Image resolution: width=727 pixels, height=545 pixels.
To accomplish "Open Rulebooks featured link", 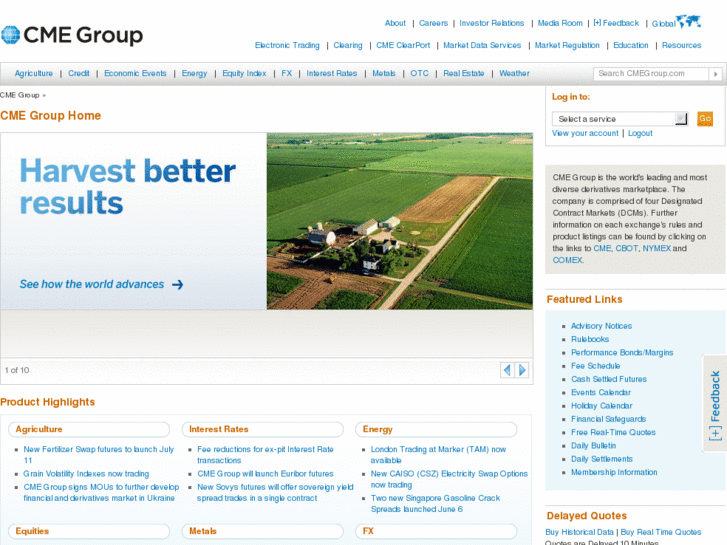I will pyautogui.click(x=590, y=339).
